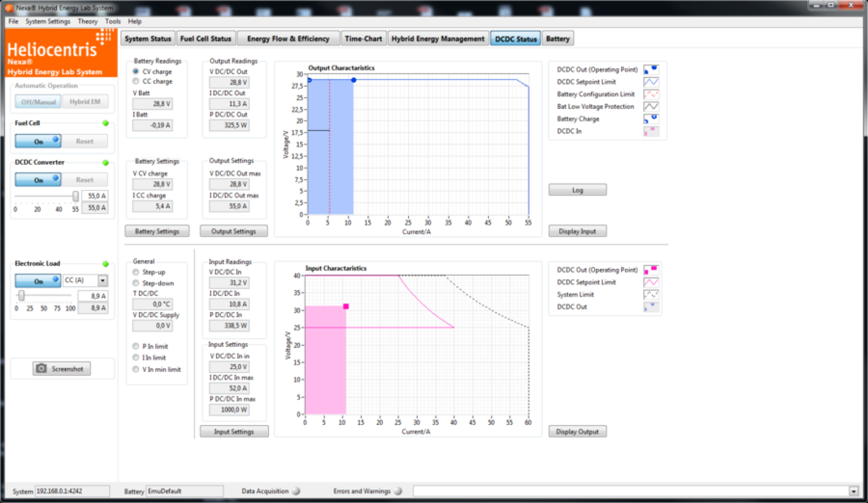
Task: Expand the status message dropdown at bottom right
Action: coord(853,491)
